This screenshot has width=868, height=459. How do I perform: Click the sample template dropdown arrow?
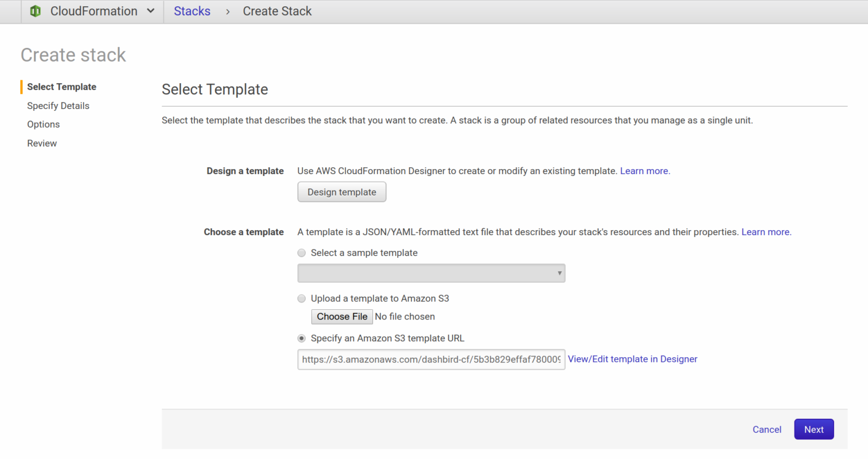(x=558, y=273)
